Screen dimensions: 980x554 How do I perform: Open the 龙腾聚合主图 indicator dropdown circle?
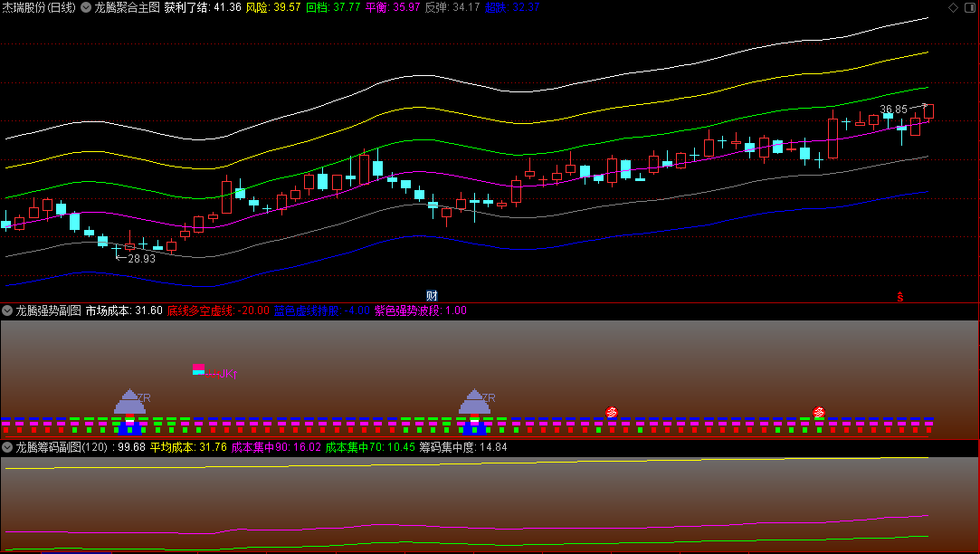coord(86,7)
